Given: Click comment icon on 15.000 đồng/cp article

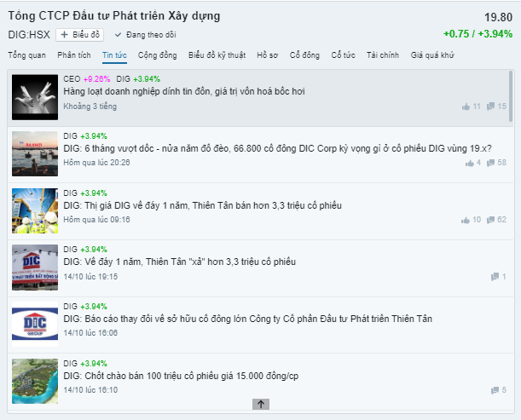Looking at the screenshot, I should (x=495, y=390).
